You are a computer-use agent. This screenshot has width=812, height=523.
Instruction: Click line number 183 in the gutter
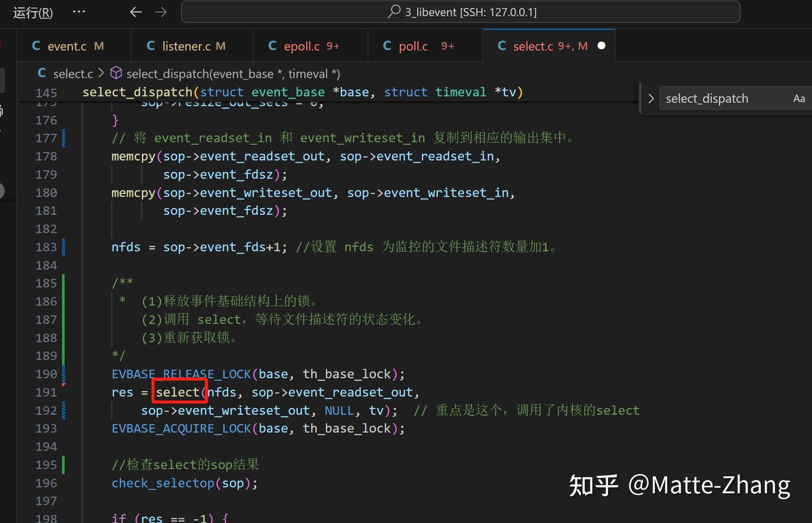pos(46,246)
